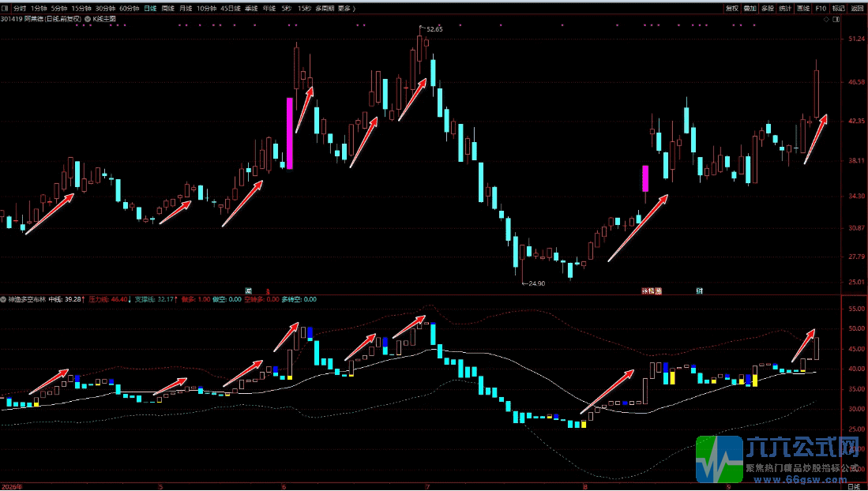Click the 日线 label at bottom-right
This screenshot has height=491, width=868.
coord(854,486)
